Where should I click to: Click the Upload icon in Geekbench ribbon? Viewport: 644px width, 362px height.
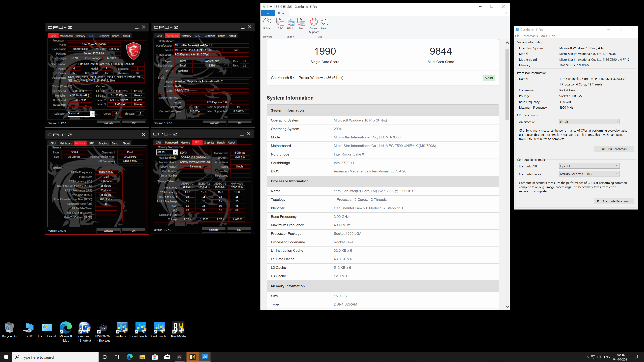267,24
